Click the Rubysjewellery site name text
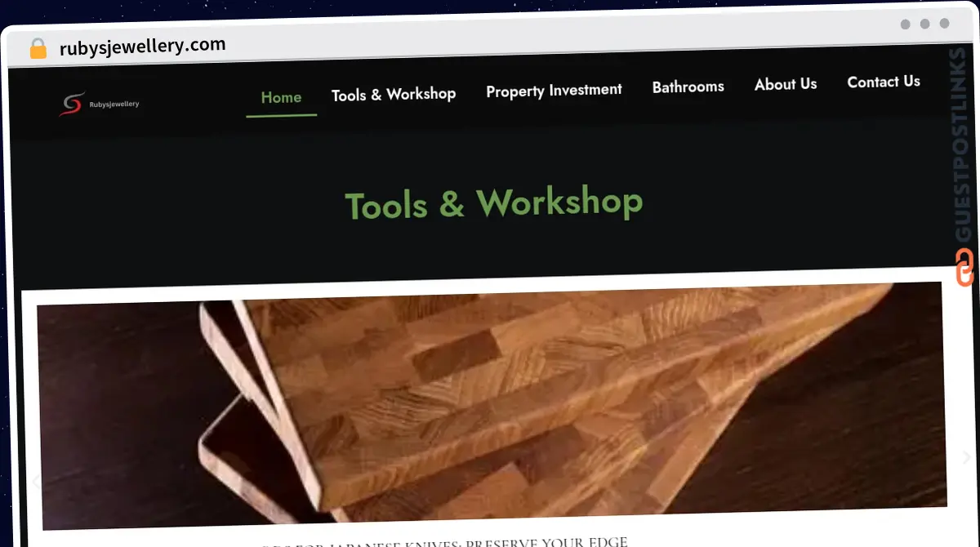The image size is (980, 547). 114,105
